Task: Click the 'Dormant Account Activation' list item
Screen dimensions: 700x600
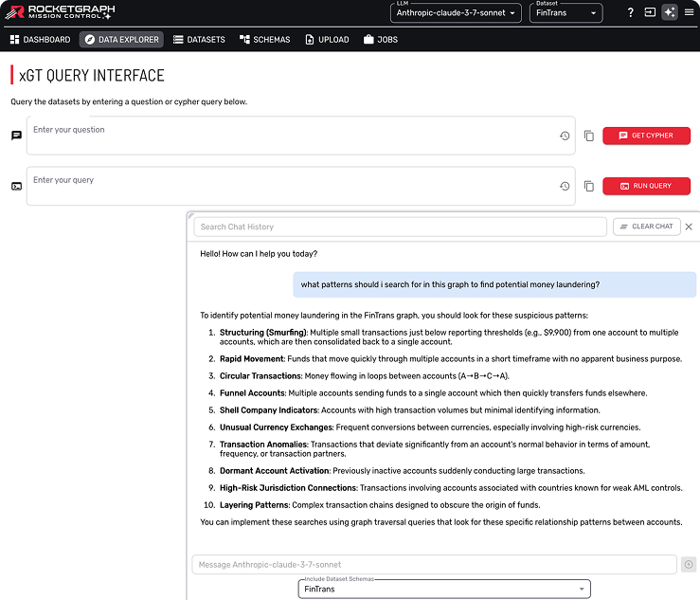Action: click(397, 471)
